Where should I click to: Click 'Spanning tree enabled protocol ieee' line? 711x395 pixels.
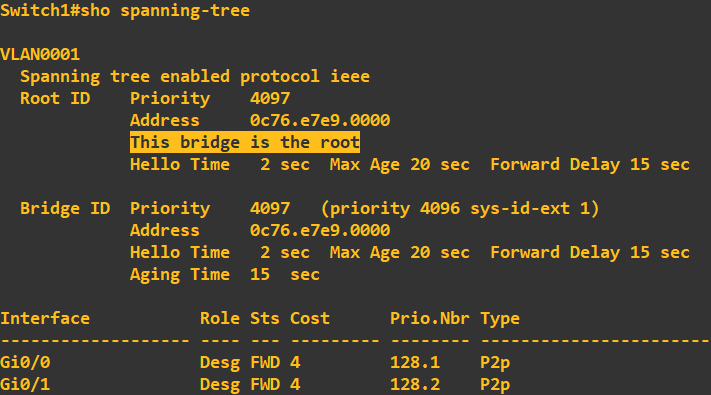(195, 77)
